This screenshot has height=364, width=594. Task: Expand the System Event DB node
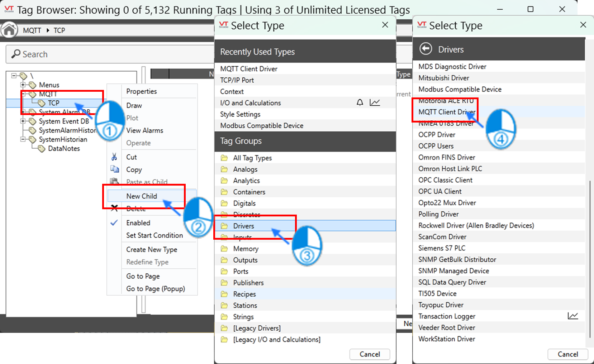23,121
